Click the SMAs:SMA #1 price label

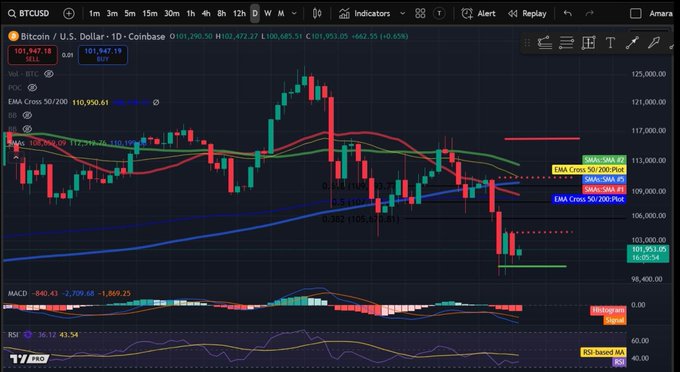(x=604, y=189)
